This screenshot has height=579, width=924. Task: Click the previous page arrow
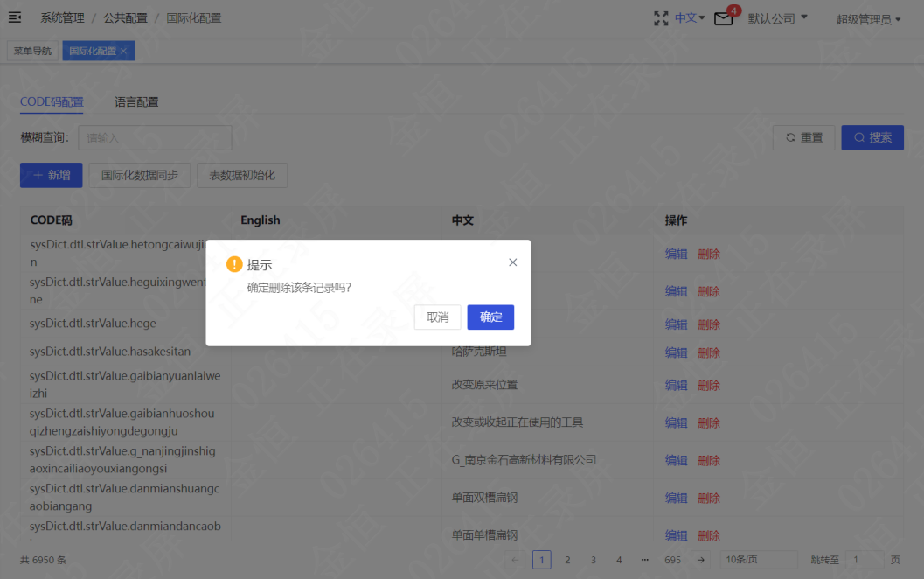pos(515,560)
